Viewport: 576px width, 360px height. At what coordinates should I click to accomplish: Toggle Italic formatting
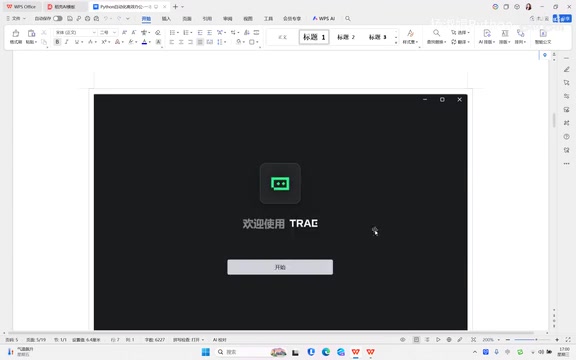(x=67, y=42)
